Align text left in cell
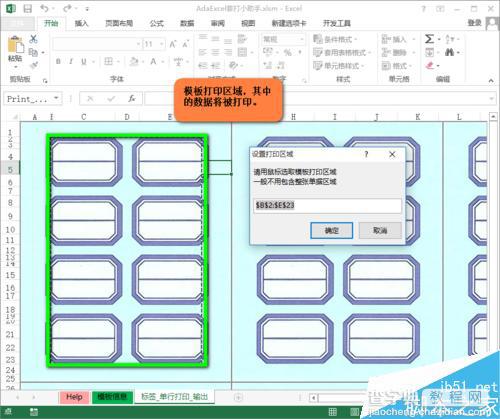 pyautogui.click(x=203, y=52)
